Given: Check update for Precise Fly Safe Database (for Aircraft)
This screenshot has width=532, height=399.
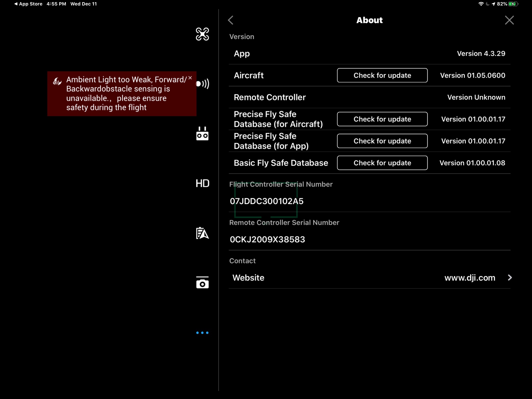Looking at the screenshot, I should tap(382, 119).
